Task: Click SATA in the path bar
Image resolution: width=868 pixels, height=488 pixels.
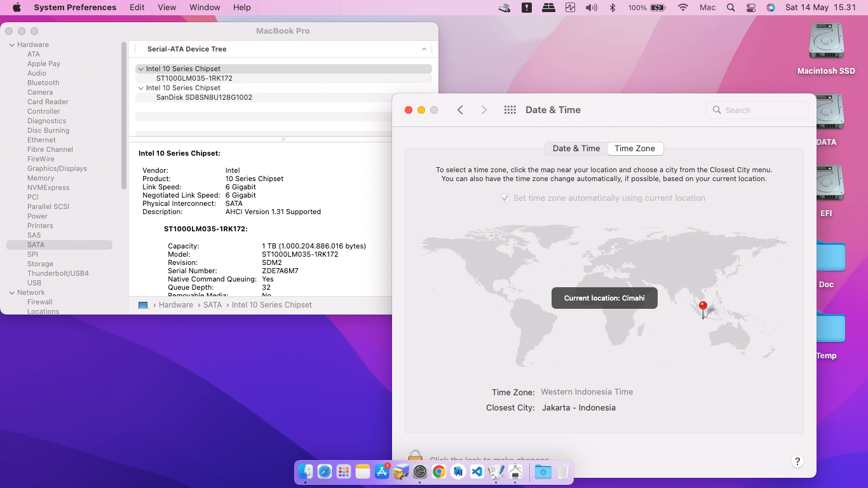Action: pyautogui.click(x=213, y=305)
